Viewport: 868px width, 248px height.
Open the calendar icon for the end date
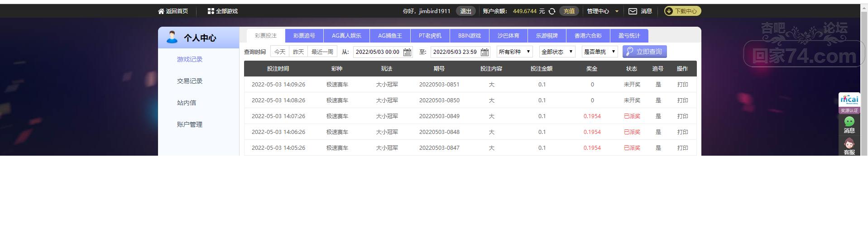pyautogui.click(x=484, y=52)
